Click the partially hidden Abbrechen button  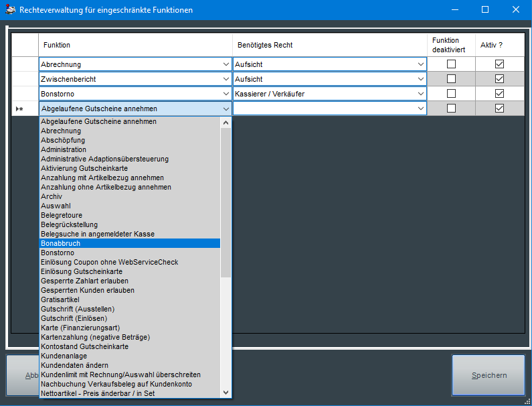click(22, 376)
